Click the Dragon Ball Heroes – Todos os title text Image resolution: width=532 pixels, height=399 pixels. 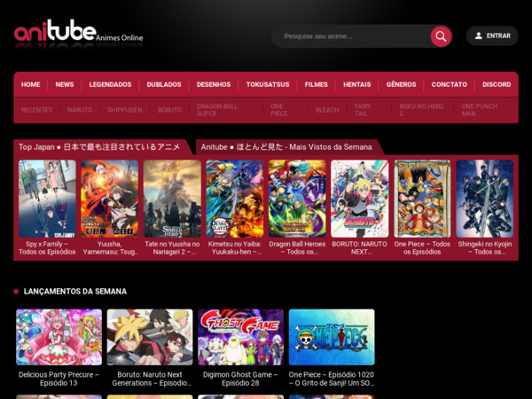click(297, 248)
